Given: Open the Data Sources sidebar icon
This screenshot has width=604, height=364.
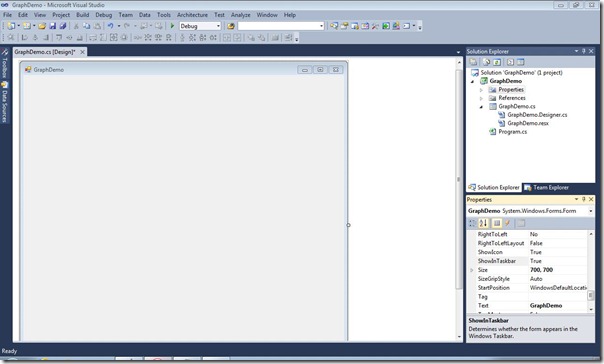Looking at the screenshot, I should coord(5,85).
